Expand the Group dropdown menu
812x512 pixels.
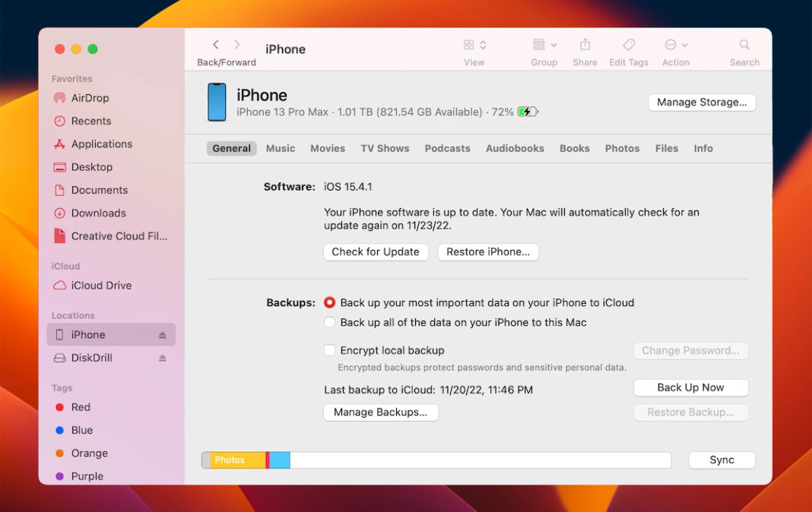pos(544,45)
